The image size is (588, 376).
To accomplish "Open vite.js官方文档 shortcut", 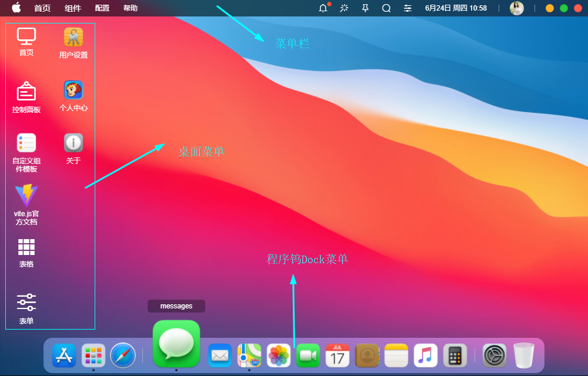I will coord(26,205).
